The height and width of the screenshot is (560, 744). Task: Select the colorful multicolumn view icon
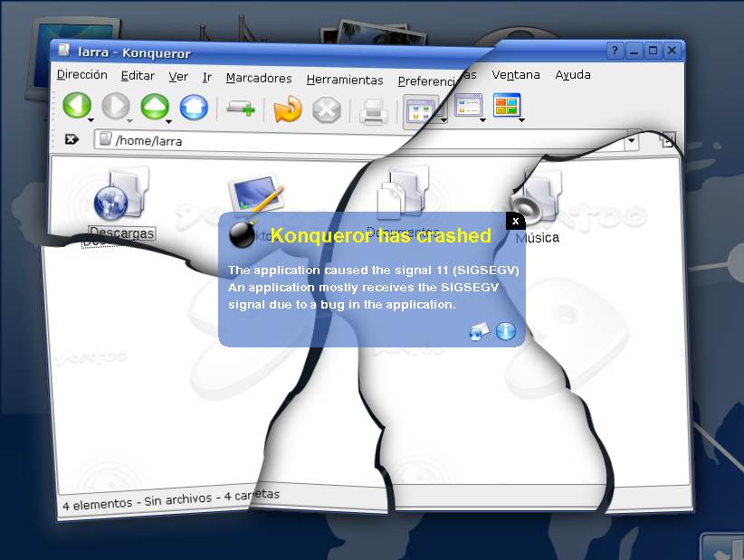(507, 105)
